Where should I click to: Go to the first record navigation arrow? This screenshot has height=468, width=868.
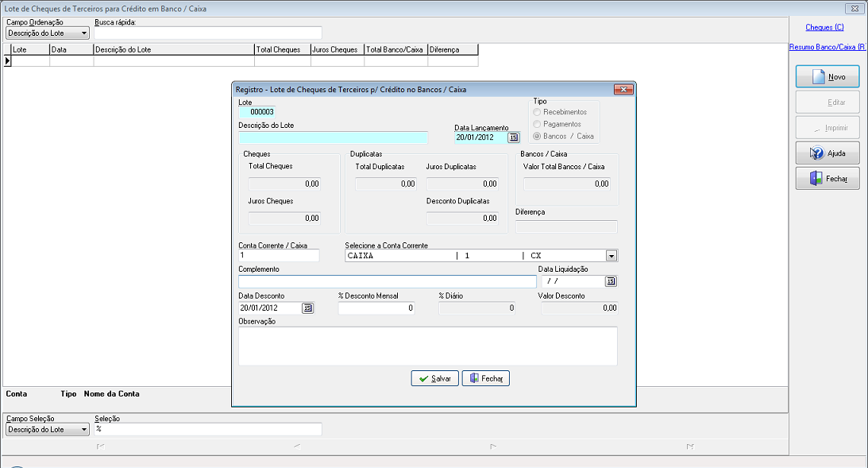pyautogui.click(x=100, y=447)
